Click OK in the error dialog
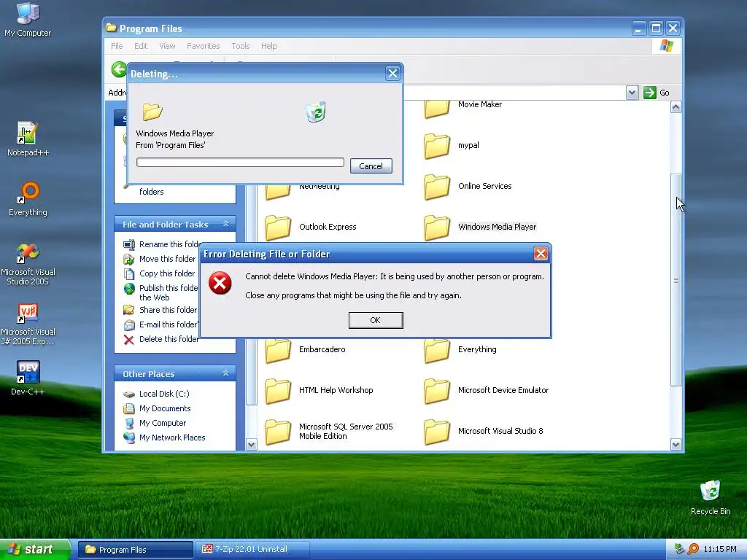The height and width of the screenshot is (560, 747). (376, 320)
